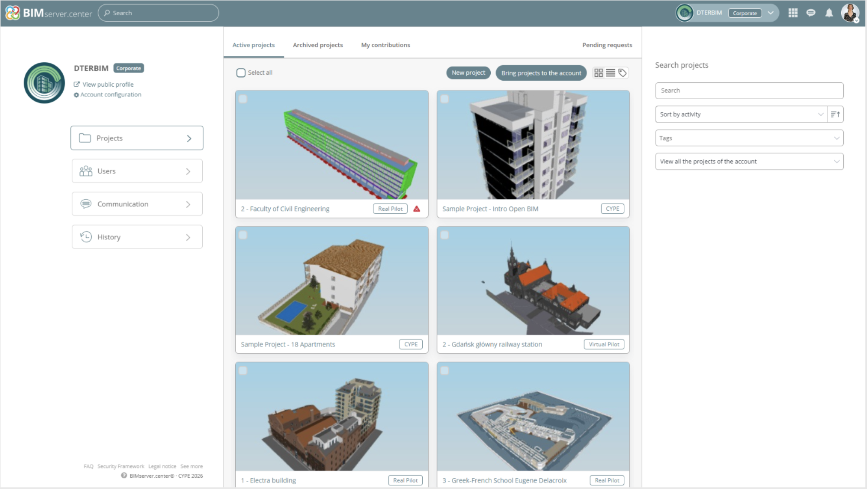Viewport: 868px width, 489px height.
Task: Click the large DTERBIM profile logo
Action: 44,83
